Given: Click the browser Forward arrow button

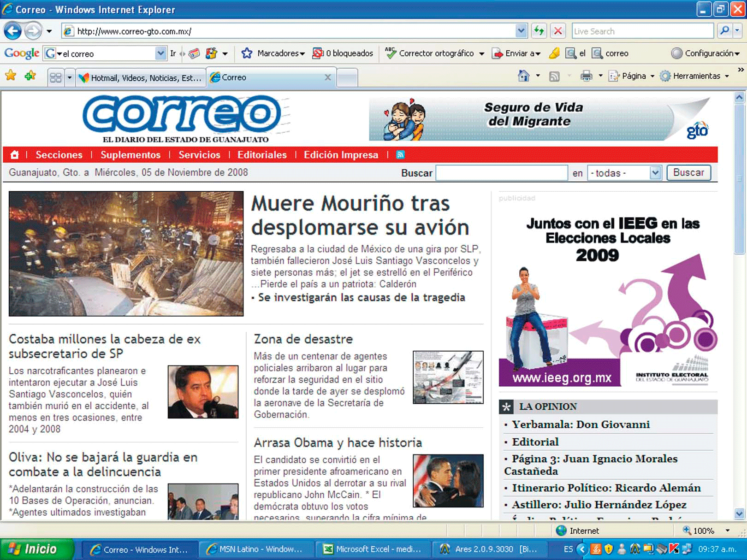Looking at the screenshot, I should click(33, 31).
